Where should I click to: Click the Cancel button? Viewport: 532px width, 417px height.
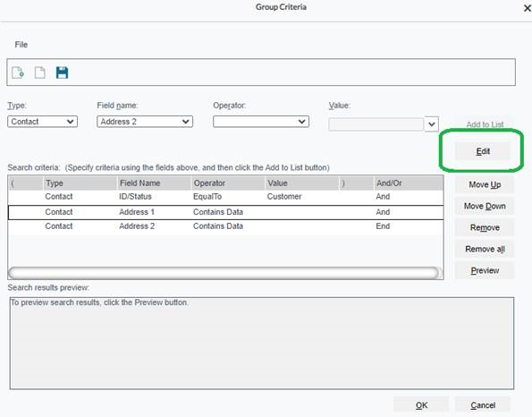(x=483, y=405)
